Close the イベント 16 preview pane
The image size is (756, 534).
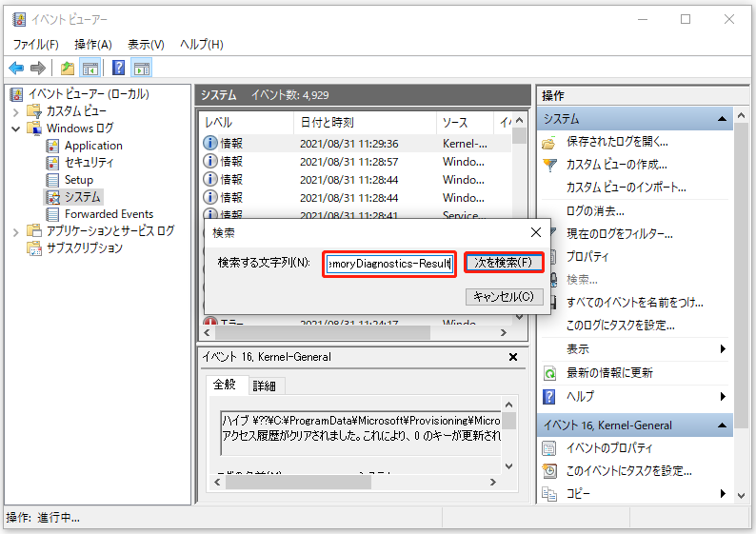click(513, 357)
